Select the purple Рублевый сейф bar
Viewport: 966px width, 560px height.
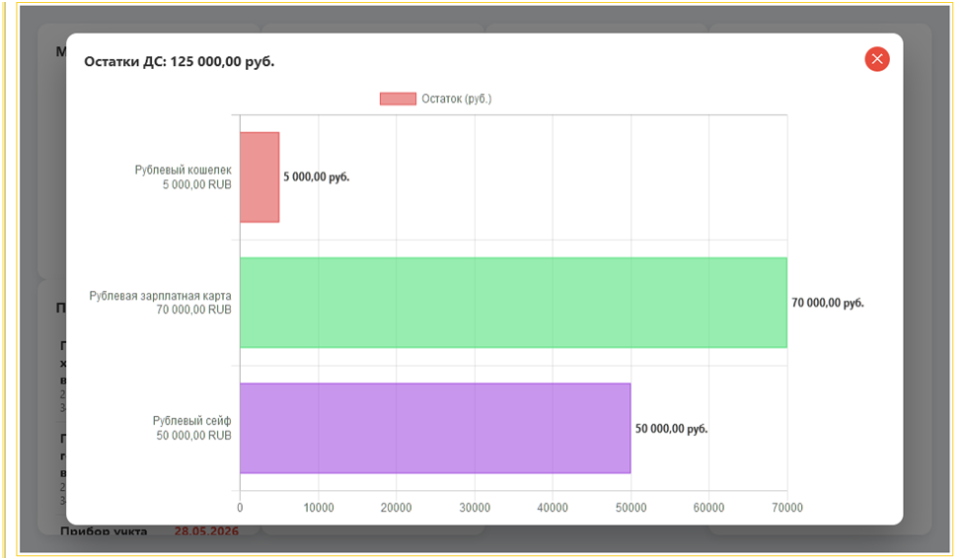[x=435, y=428]
